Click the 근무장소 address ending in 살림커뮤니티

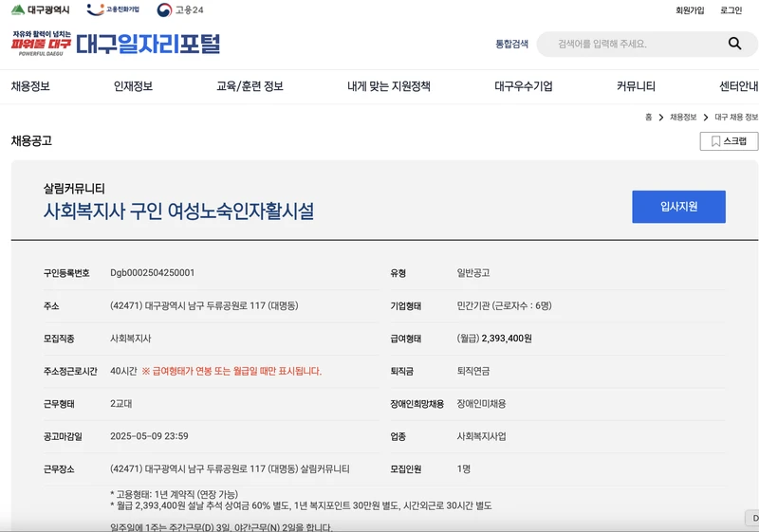click(230, 468)
